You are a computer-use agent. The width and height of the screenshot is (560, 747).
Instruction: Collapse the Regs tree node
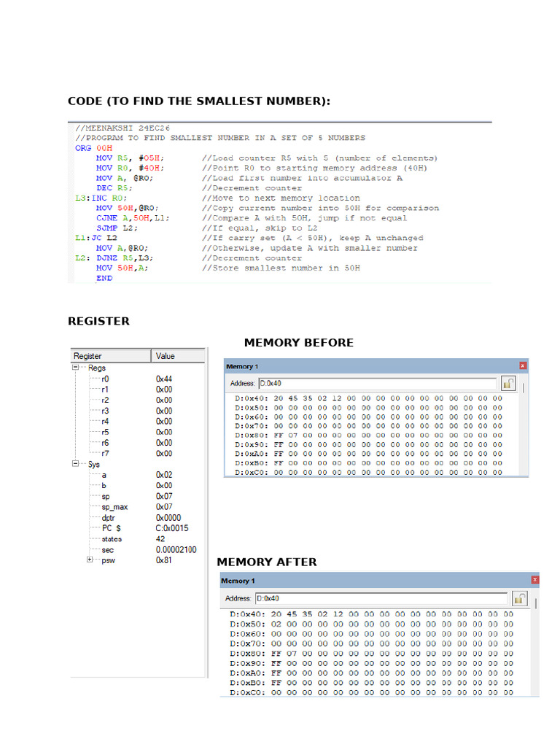coord(75,368)
